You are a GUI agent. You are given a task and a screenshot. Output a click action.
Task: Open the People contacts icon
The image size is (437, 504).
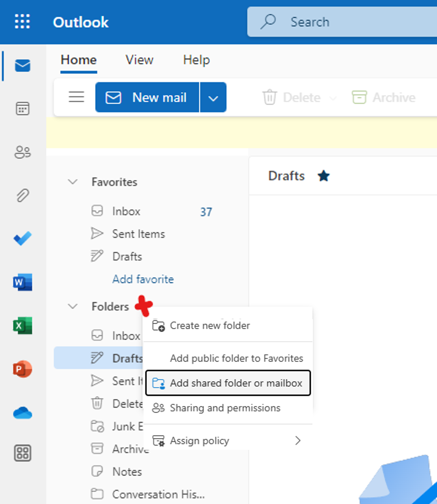(23, 152)
